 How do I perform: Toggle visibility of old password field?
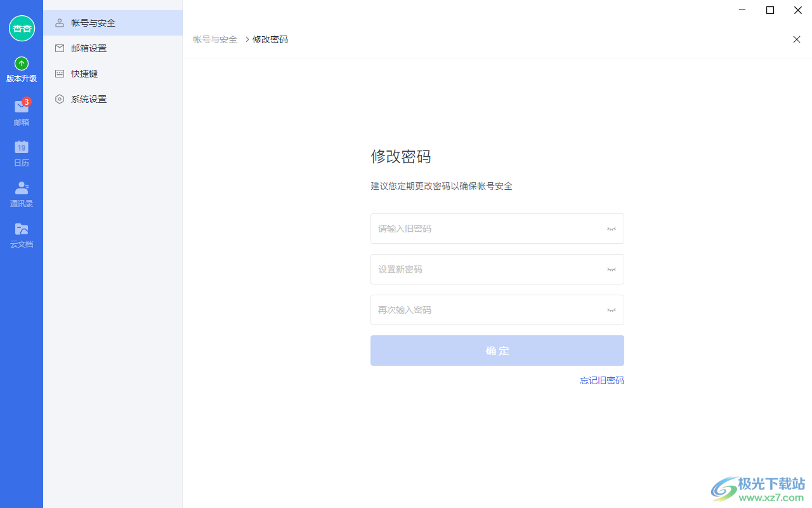pyautogui.click(x=612, y=229)
